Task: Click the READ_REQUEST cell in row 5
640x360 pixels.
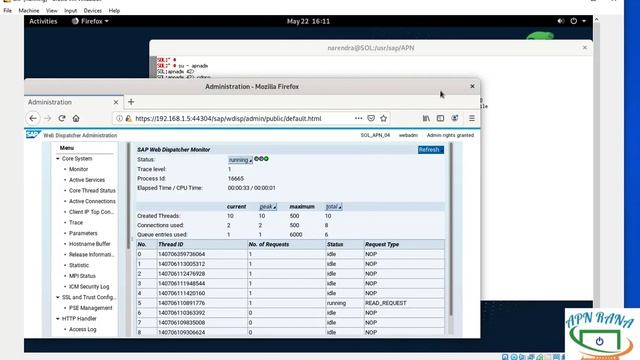Action: coord(404,303)
